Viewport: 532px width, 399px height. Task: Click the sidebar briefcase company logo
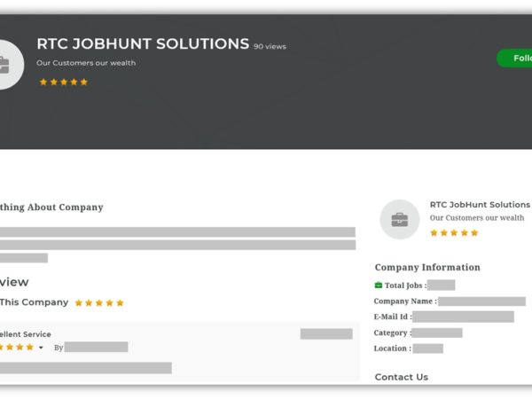[x=399, y=219]
